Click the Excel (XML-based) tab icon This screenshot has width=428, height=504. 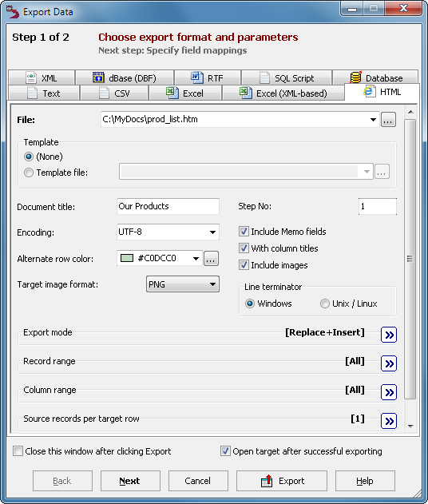[246, 93]
